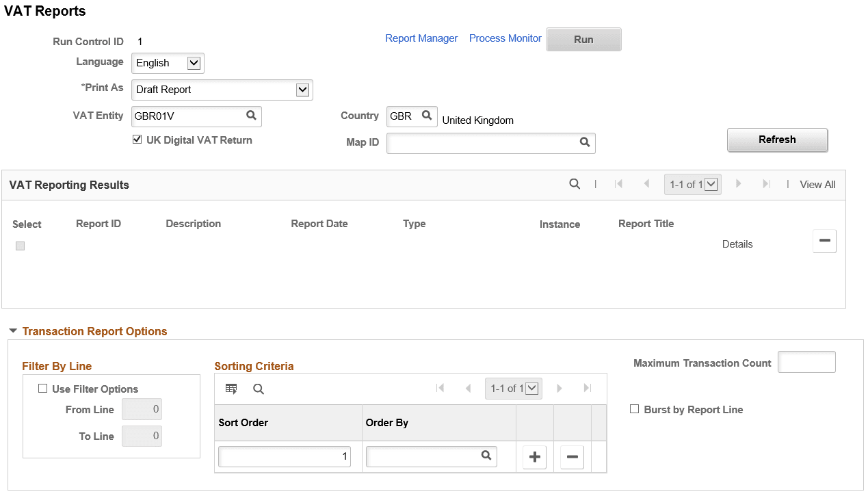Open Report Manager
Image resolution: width=868 pixels, height=496 pixels.
[x=421, y=38]
